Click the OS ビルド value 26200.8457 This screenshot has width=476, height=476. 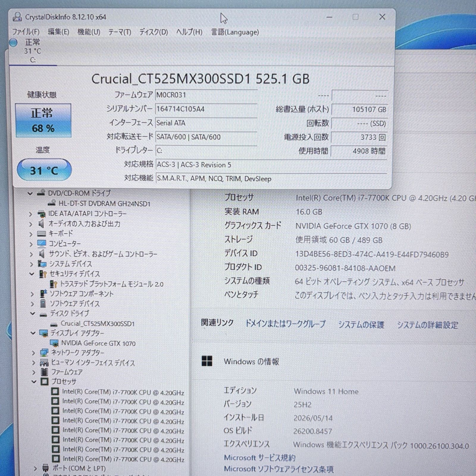313,431
